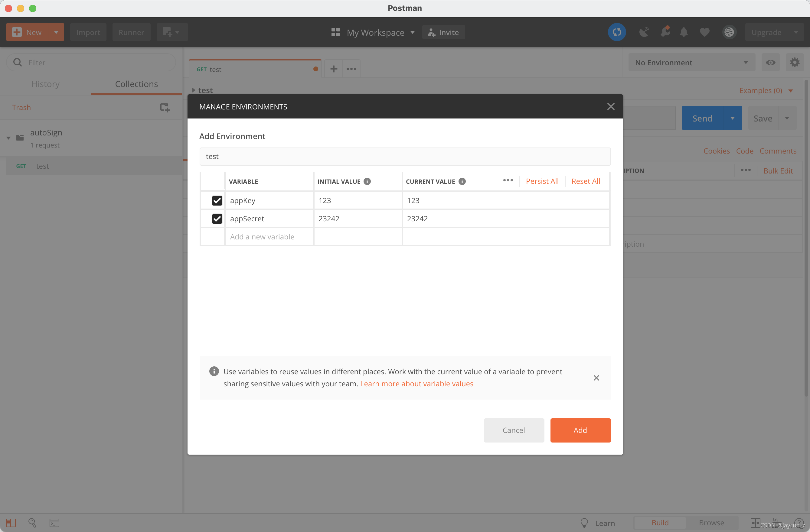810x532 pixels.
Task: Open the three-dots menu in variables table header
Action: pos(508,181)
